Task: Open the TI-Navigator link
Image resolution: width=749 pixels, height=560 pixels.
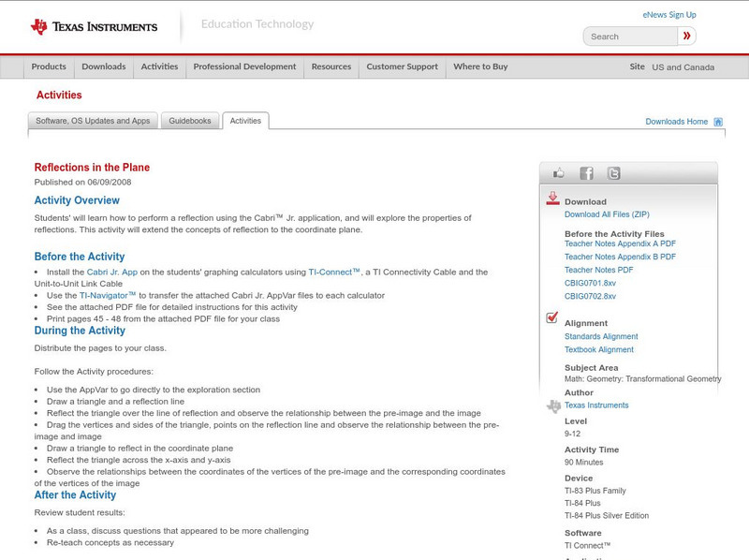Action: point(108,295)
